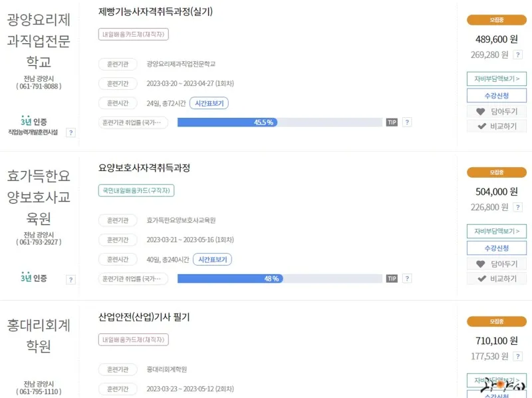This screenshot has height=398, width=532.
Task: Click TIP icon beside 45.5% employment bar
Action: pos(392,122)
